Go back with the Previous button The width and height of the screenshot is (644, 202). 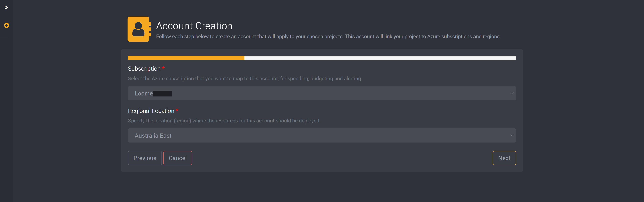(x=145, y=158)
